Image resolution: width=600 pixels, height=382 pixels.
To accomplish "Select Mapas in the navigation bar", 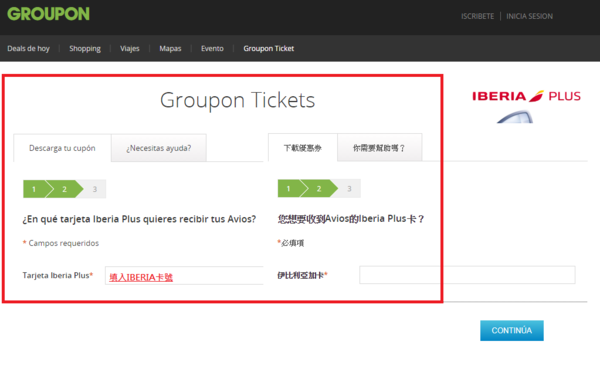I will [170, 49].
